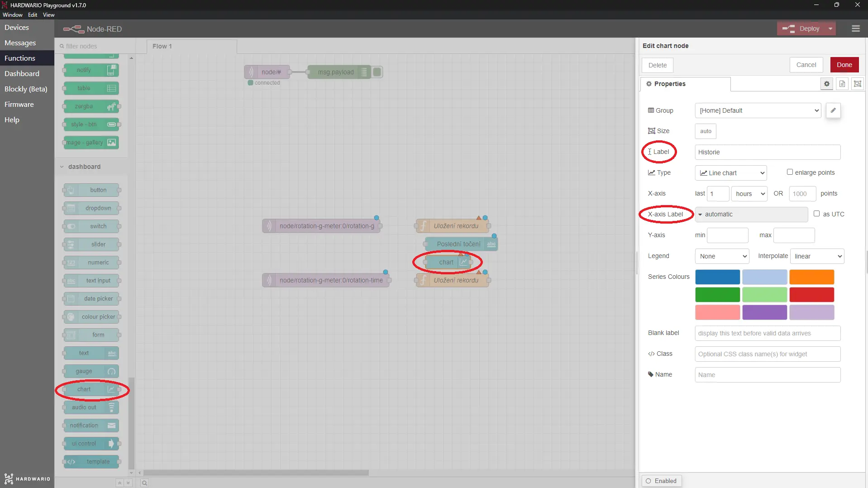Select the numeric palette node
Image resolution: width=868 pixels, height=488 pixels.
pyautogui.click(x=91, y=263)
